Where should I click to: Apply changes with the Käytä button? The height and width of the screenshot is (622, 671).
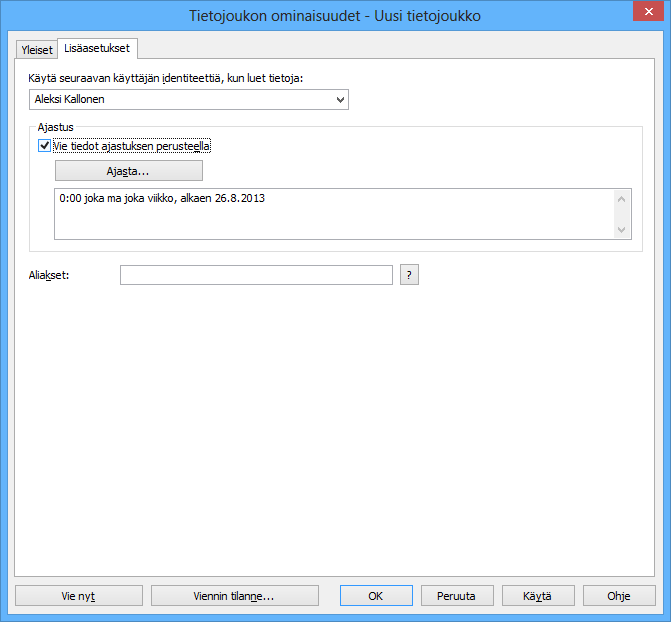coord(538,596)
